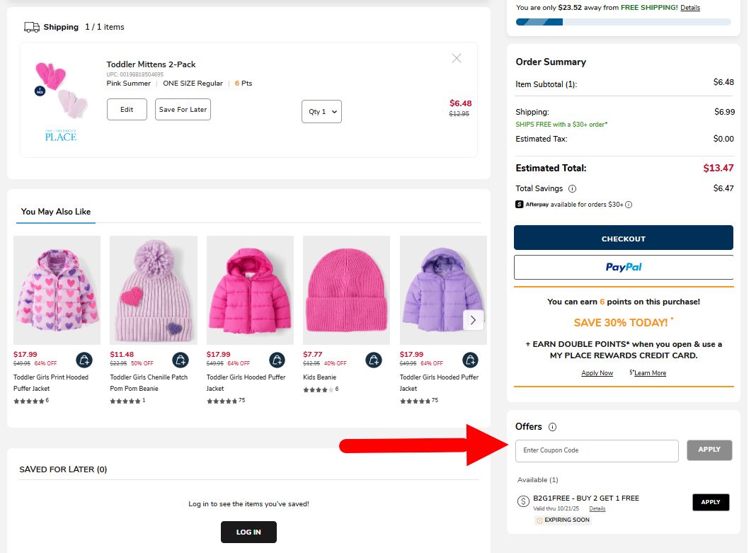756x553 pixels.
Task: Pay with the PayPal button
Action: pos(623,267)
